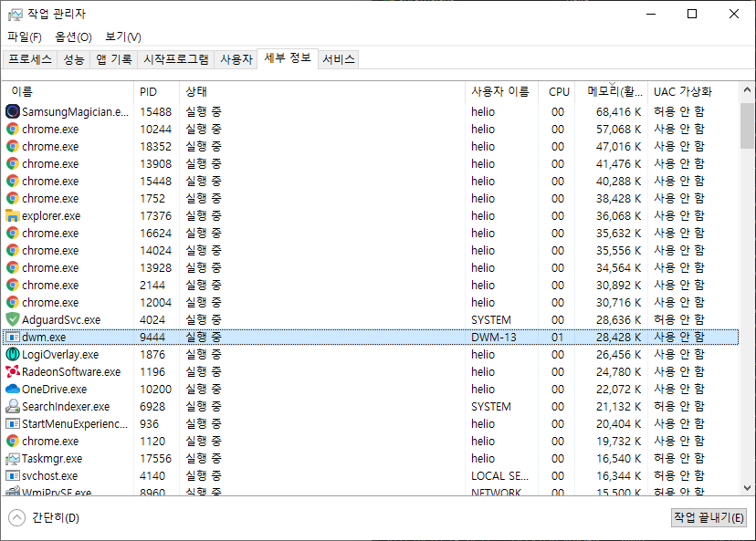Viewport: 756px width, 541px height.
Task: Click the dwm.exe process icon
Action: (x=13, y=338)
